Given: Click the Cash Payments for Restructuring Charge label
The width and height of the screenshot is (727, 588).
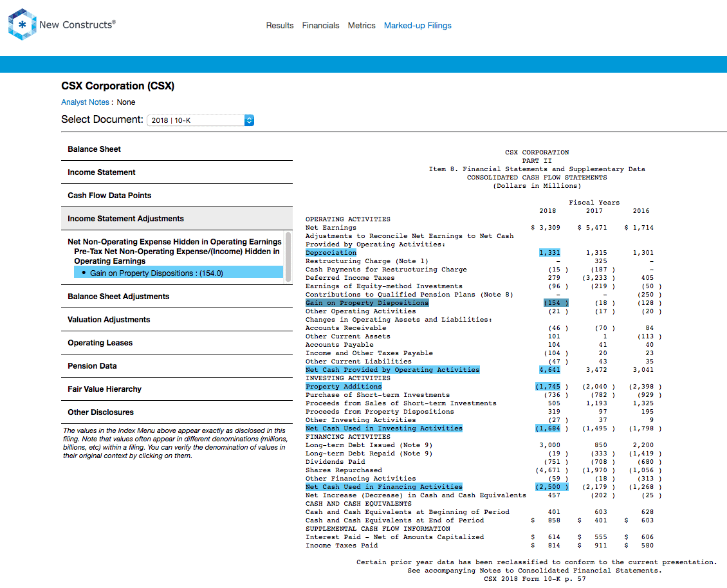Looking at the screenshot, I should 386,270.
